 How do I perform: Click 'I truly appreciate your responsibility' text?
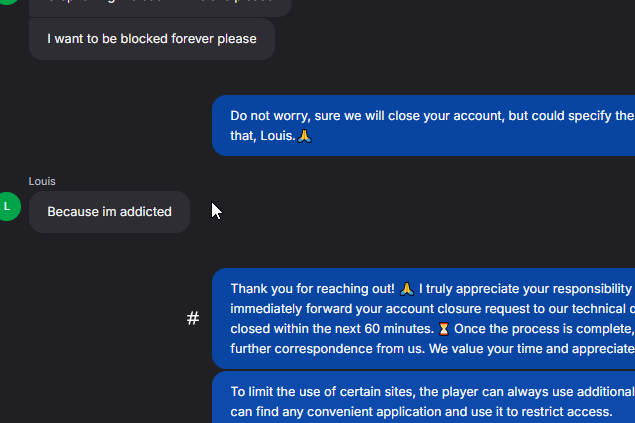[525, 289]
